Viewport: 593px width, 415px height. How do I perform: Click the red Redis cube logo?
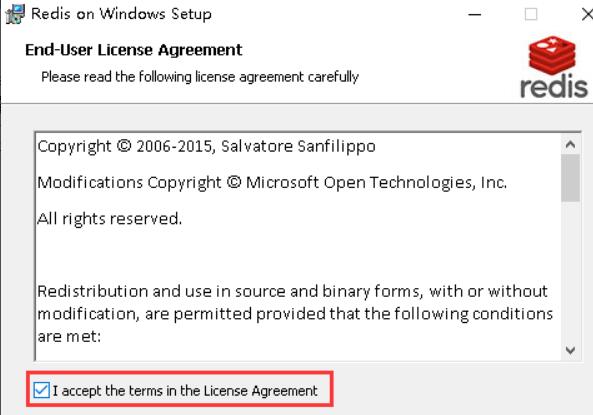(x=553, y=55)
